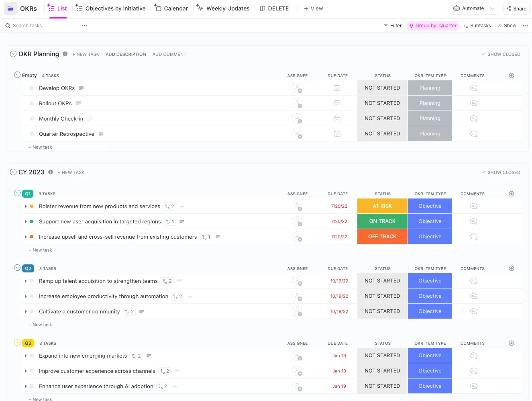Click Planning type cell of Develop OKRs
The width and height of the screenshot is (532, 401).
click(430, 88)
